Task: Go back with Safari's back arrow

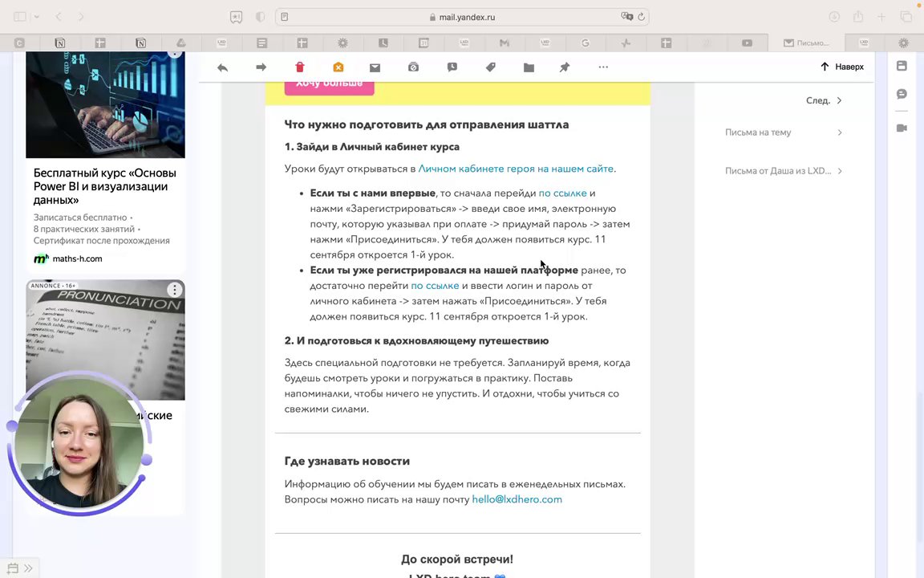Action: click(59, 17)
